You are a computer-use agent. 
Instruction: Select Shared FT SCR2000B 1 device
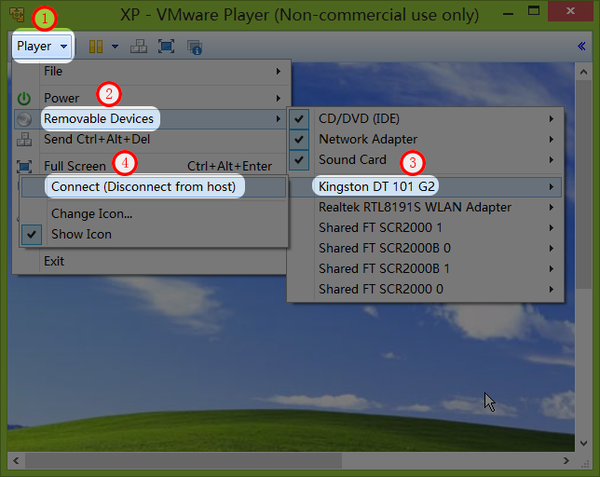click(x=425, y=269)
